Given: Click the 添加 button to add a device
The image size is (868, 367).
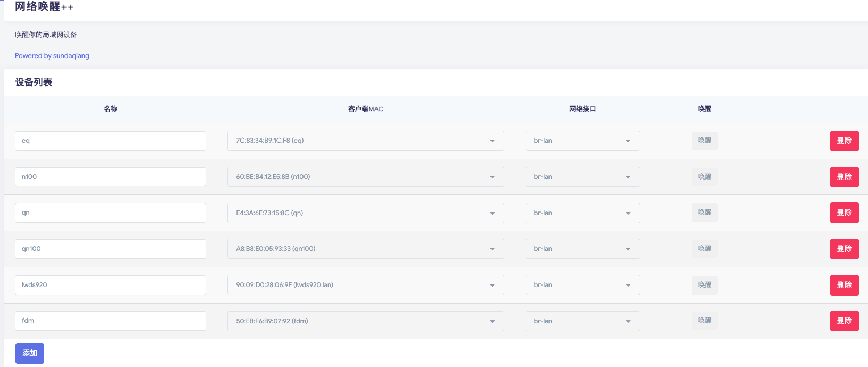Looking at the screenshot, I should click(30, 353).
